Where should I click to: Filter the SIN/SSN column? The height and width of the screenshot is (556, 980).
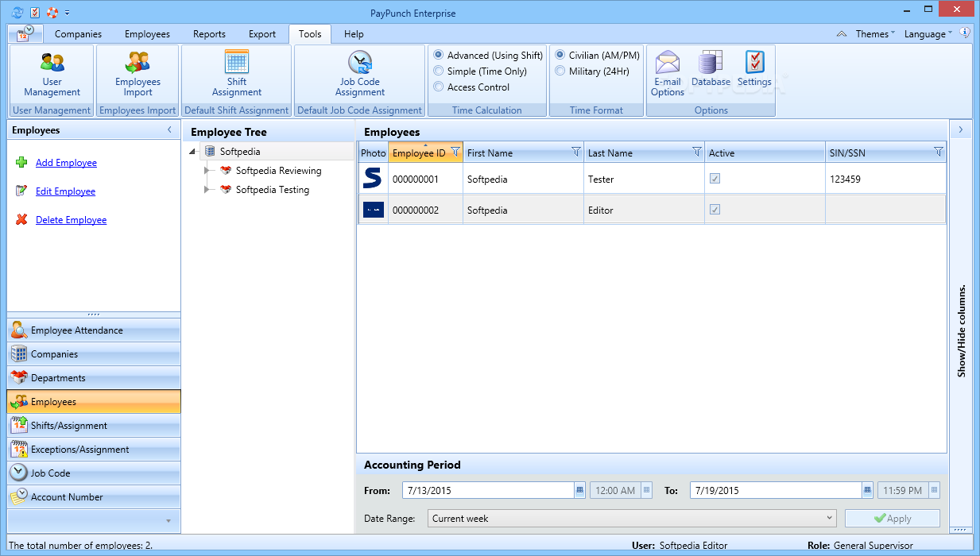(938, 152)
